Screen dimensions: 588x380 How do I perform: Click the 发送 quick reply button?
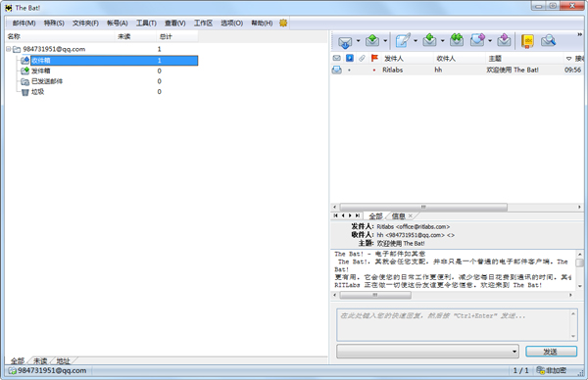[x=551, y=352]
